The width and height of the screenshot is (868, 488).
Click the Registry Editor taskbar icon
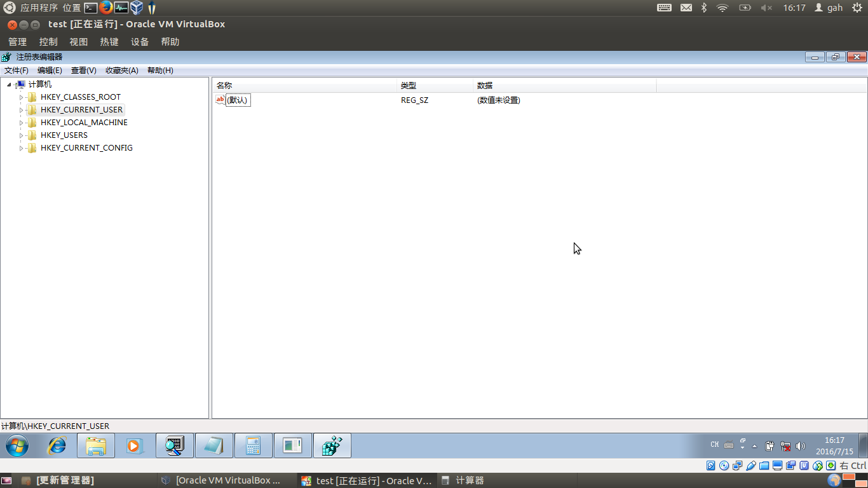coord(332,446)
